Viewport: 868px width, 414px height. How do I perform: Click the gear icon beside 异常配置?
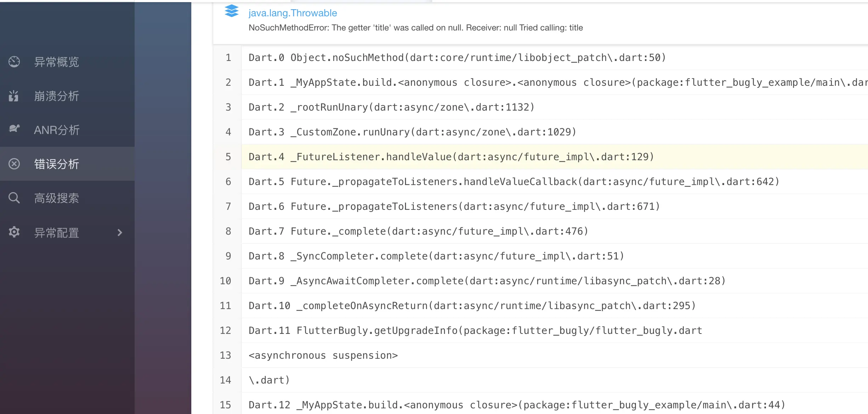tap(14, 232)
